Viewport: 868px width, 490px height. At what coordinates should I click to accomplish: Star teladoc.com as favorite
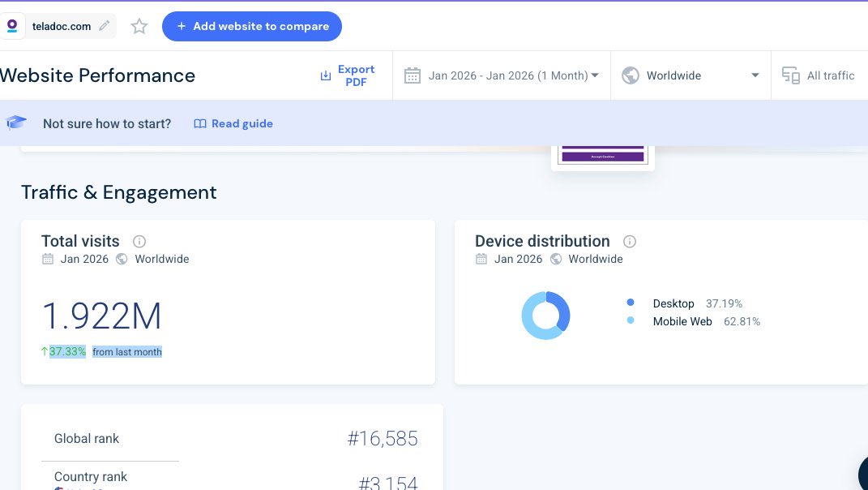(139, 26)
